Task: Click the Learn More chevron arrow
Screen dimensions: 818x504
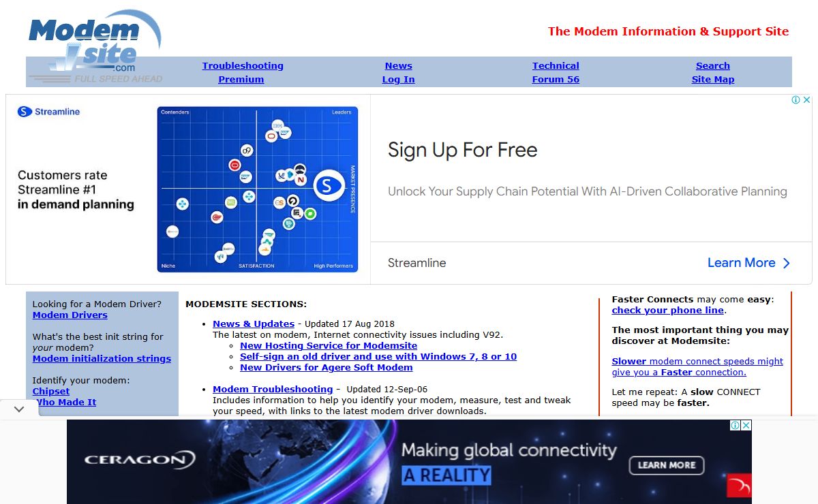Action: pos(786,264)
